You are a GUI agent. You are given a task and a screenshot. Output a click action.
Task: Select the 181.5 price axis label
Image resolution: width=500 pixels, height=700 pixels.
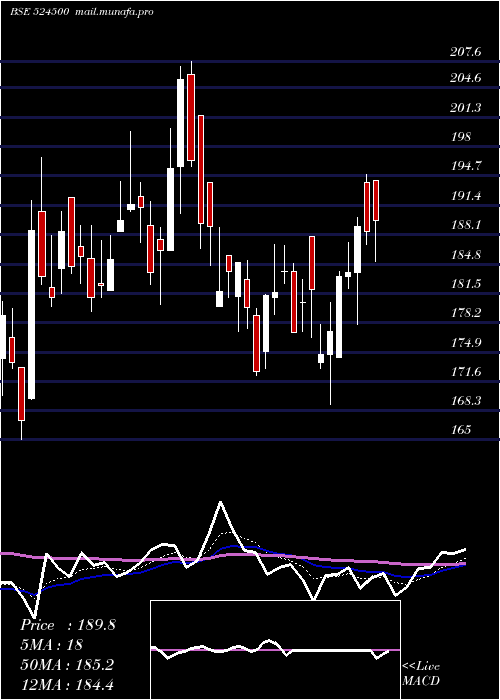point(466,284)
